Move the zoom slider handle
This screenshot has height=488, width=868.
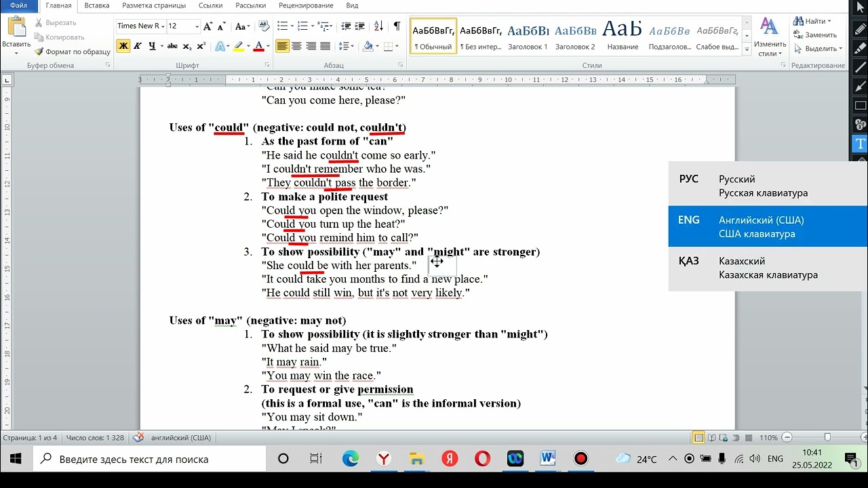(x=827, y=438)
